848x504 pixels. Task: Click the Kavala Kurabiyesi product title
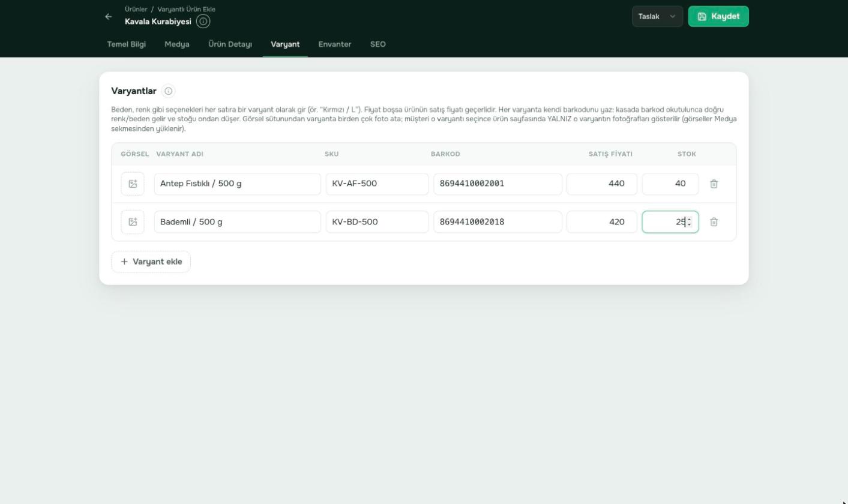tap(158, 22)
